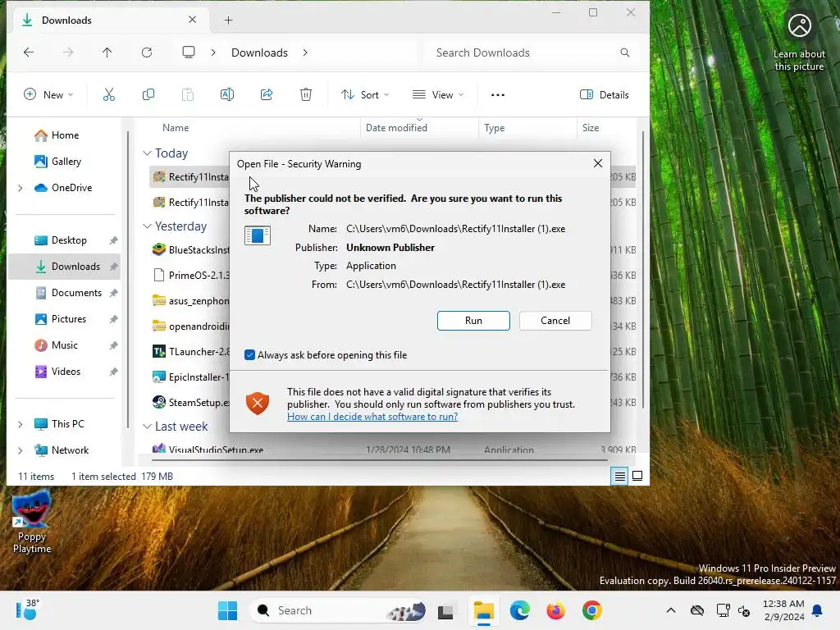The width and height of the screenshot is (840, 630).
Task: Cancel the Open File security warning
Action: click(555, 321)
